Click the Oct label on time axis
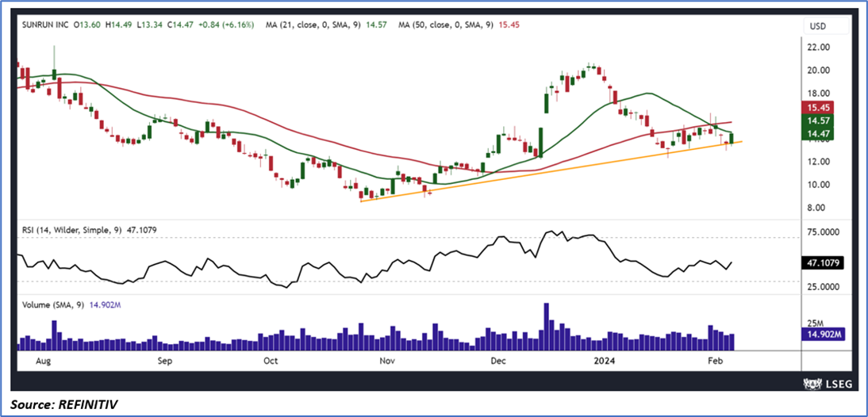 (270, 362)
